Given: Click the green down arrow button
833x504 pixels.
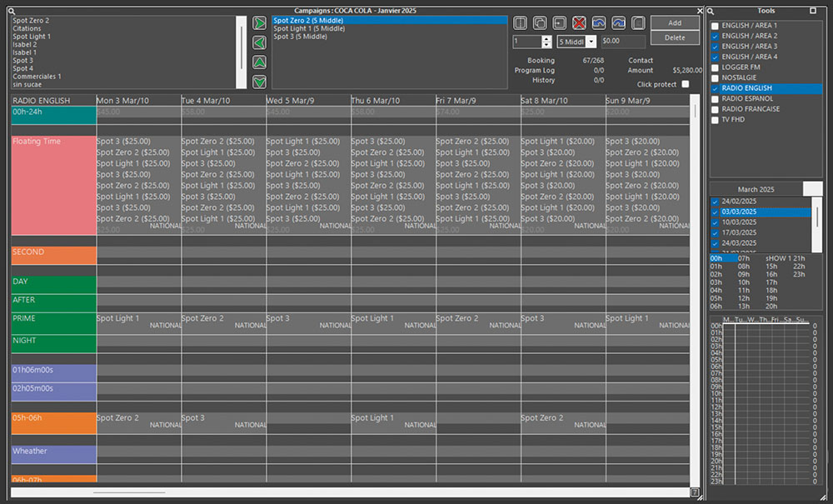Looking at the screenshot, I should (259, 81).
